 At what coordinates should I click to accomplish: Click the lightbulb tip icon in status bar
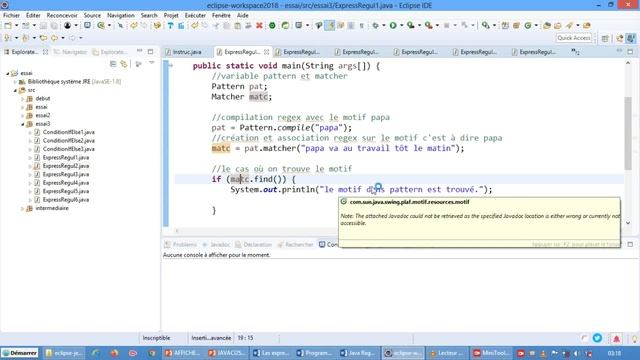[x=634, y=338]
